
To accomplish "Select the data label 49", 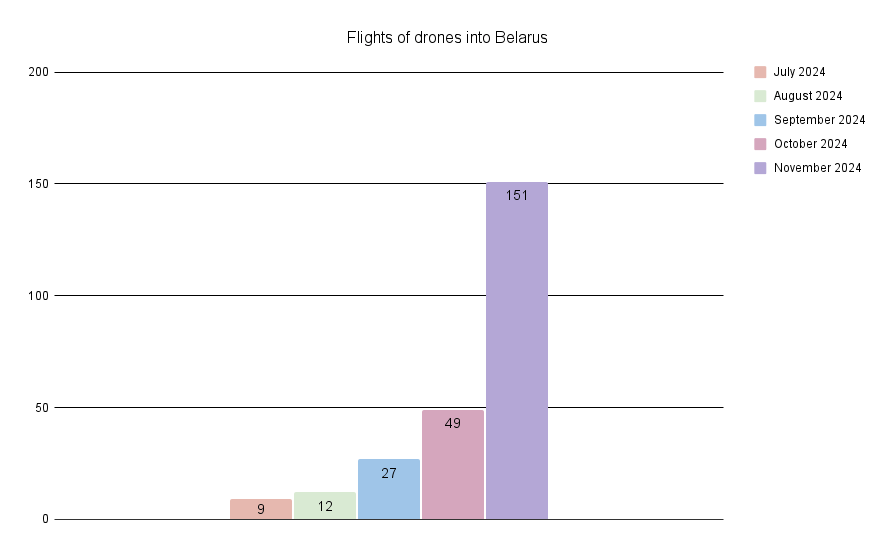I will 453,423.
